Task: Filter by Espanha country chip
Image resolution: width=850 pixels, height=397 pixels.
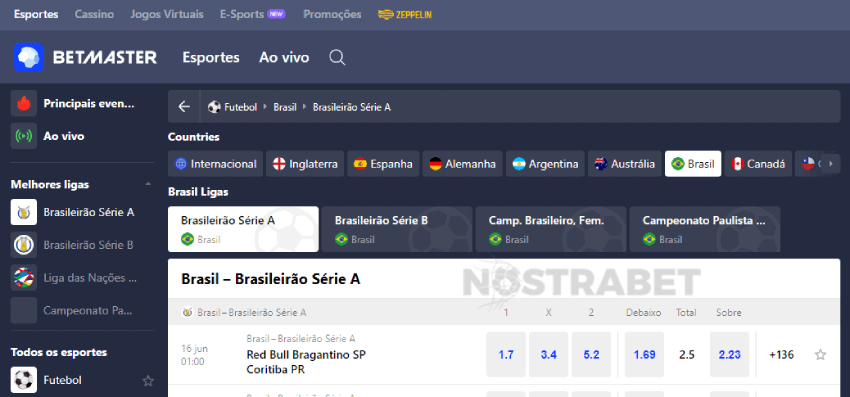Action: [x=383, y=164]
